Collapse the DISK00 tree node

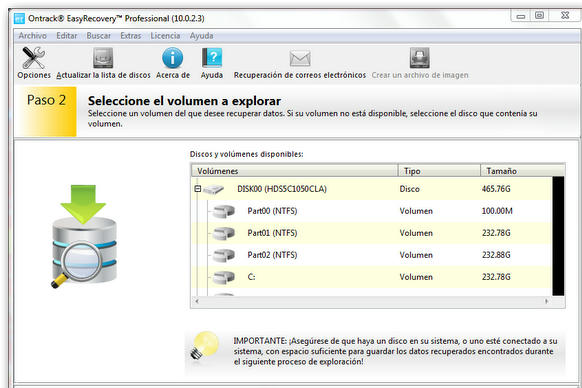pos(197,189)
